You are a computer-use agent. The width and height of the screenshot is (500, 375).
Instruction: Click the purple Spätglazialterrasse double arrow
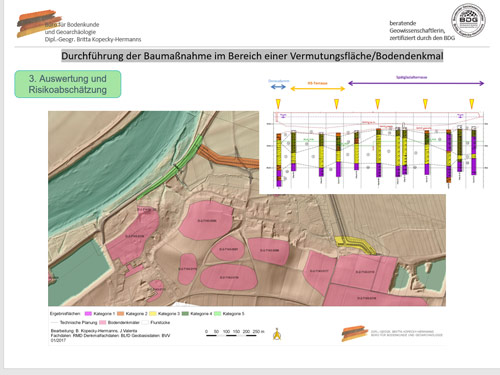click(x=416, y=83)
